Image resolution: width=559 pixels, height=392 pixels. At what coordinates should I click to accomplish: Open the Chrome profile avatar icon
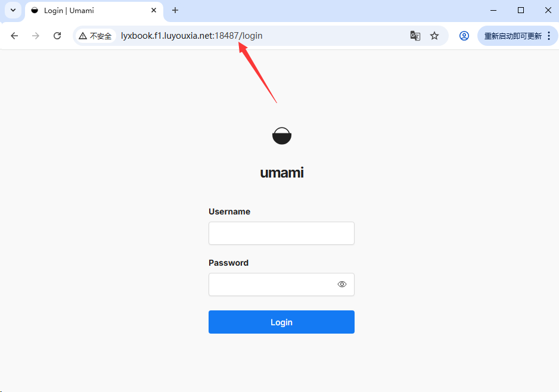(464, 36)
